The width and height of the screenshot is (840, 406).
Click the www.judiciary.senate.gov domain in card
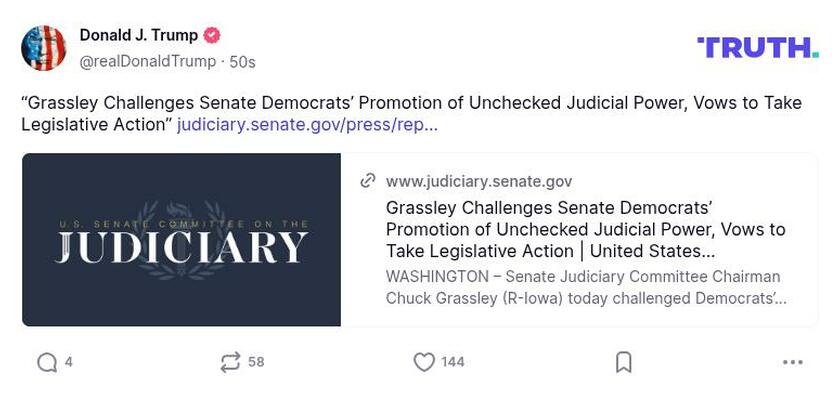tap(479, 181)
